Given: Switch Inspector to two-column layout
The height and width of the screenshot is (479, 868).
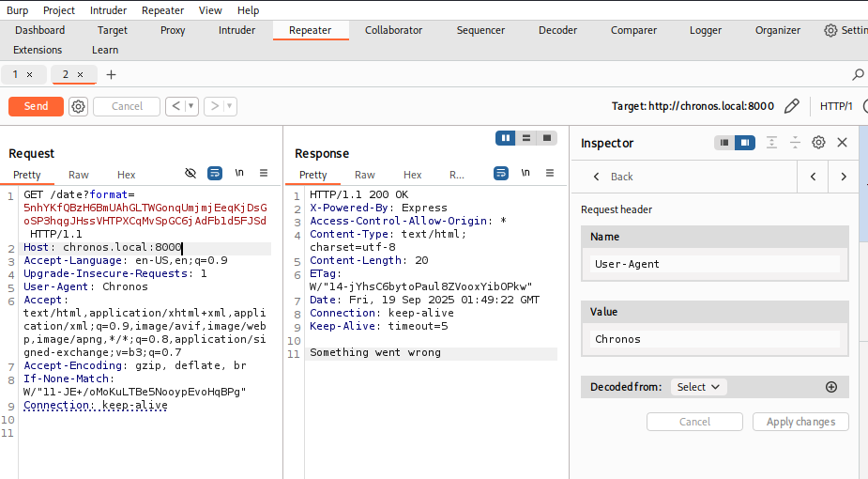Looking at the screenshot, I should point(745,143).
